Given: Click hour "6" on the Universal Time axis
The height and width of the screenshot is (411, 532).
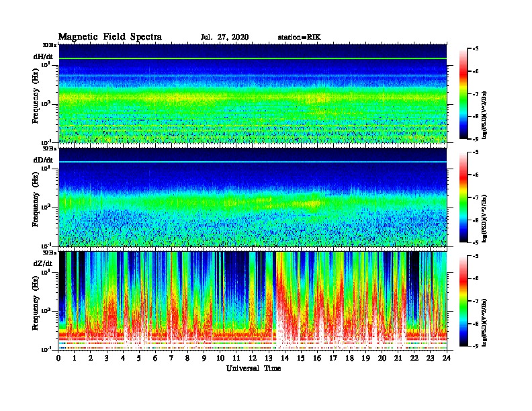Looking at the screenshot, I should tap(156, 359).
